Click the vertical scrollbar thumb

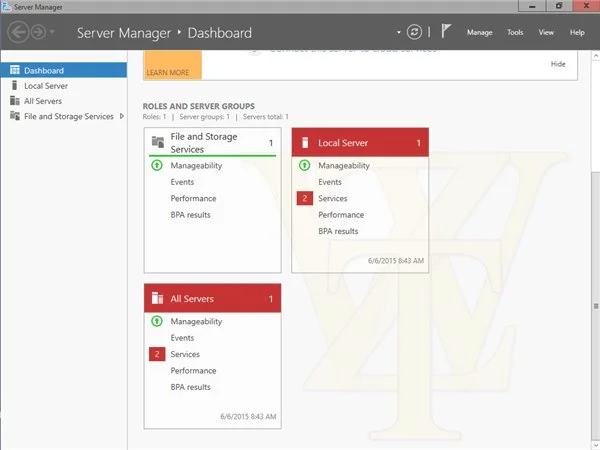(x=596, y=306)
